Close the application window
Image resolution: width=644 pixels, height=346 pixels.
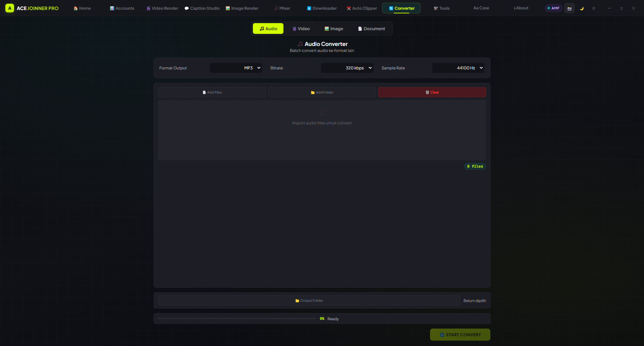pyautogui.click(x=634, y=8)
